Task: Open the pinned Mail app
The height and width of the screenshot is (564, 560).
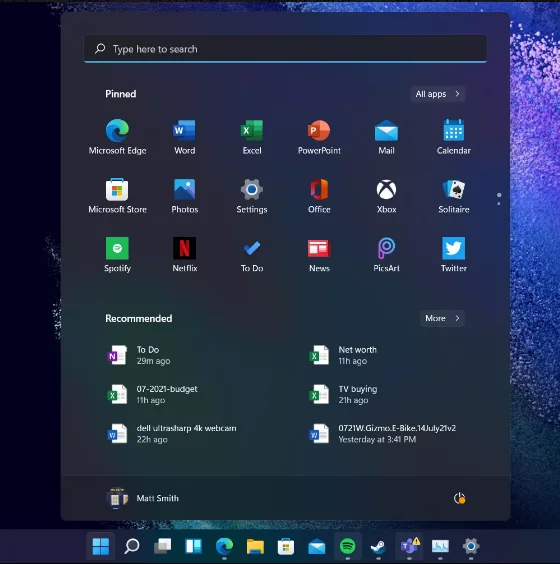Action: pyautogui.click(x=386, y=137)
